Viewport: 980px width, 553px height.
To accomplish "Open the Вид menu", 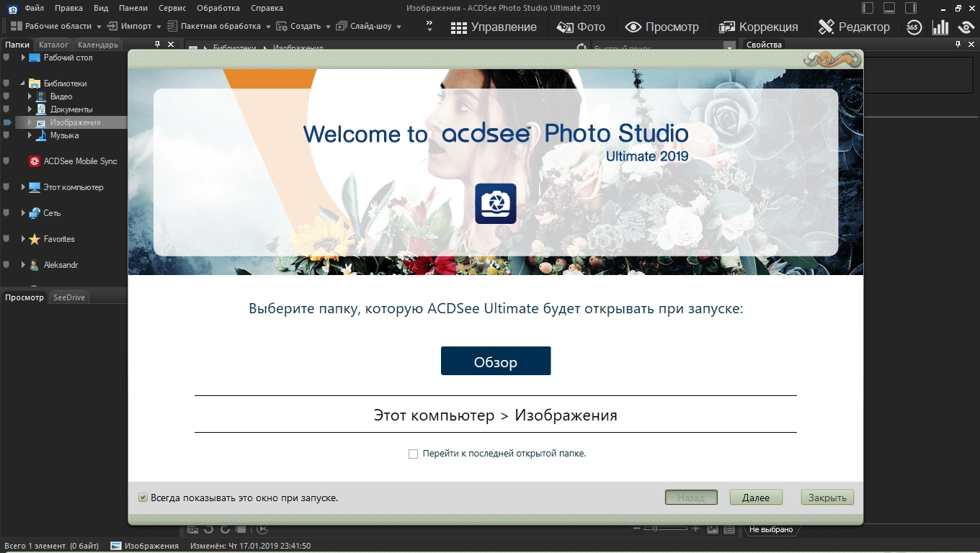I will [101, 8].
